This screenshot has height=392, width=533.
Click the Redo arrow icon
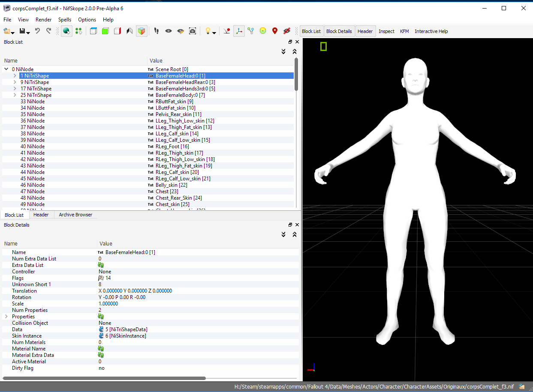tap(49, 31)
